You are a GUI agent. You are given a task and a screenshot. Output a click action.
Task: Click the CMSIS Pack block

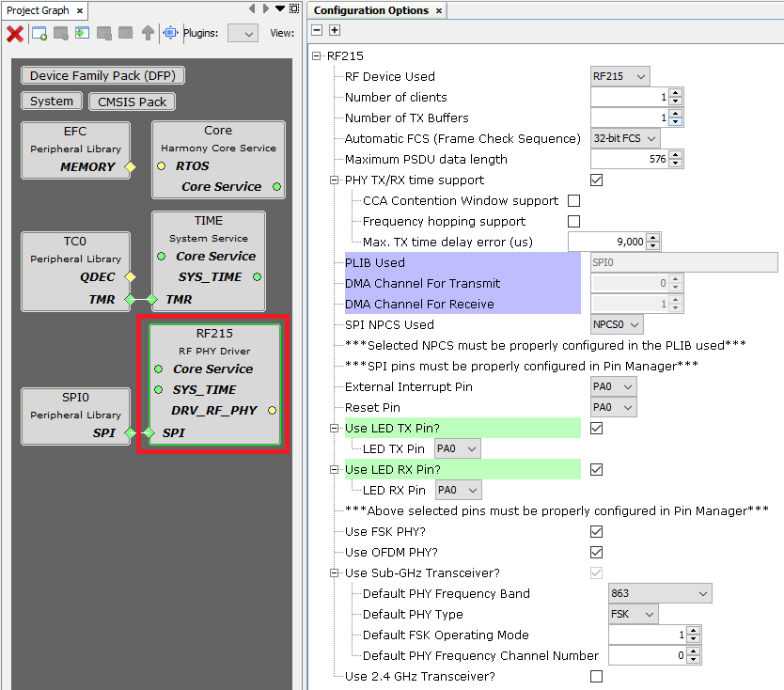(132, 102)
